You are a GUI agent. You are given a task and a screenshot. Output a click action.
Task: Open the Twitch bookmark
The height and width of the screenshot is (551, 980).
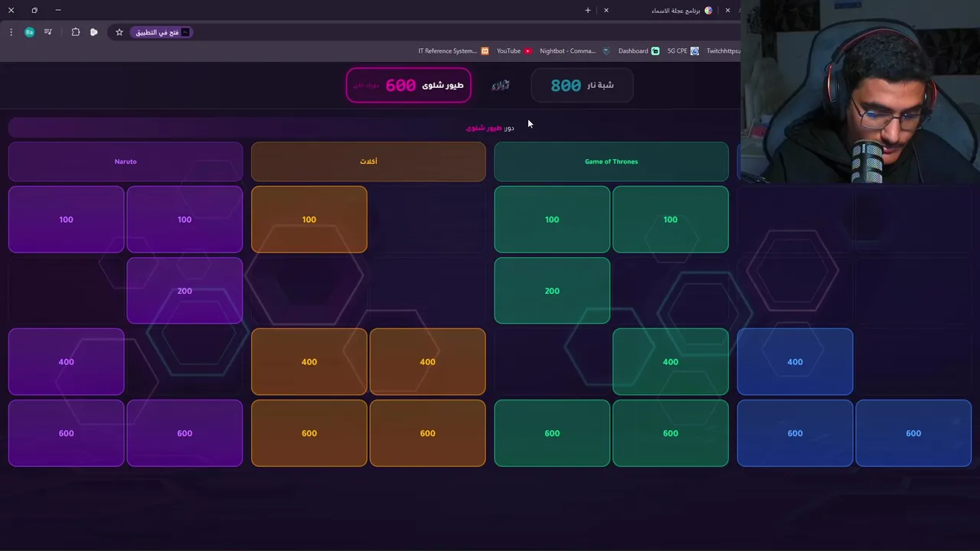coord(723,51)
